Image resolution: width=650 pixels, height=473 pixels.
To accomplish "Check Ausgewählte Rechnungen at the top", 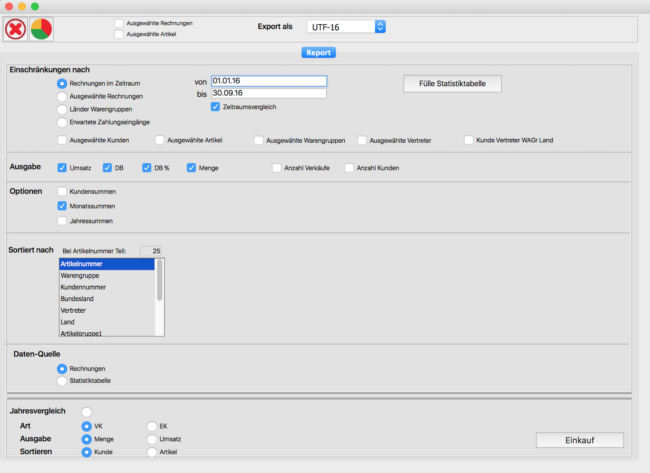I will point(120,22).
